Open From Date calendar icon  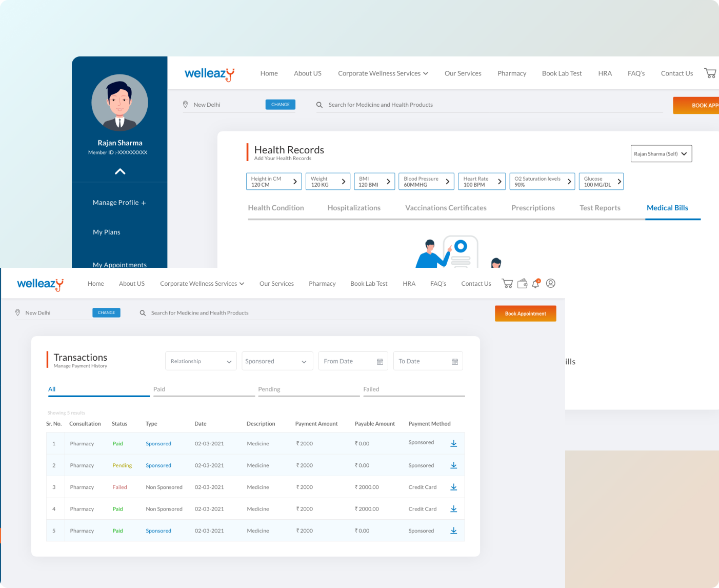[x=380, y=362]
